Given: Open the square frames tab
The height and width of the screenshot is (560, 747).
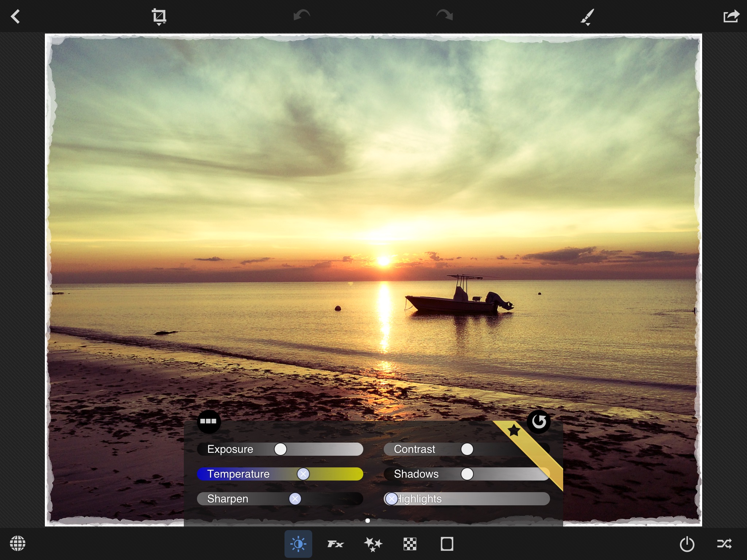Looking at the screenshot, I should (x=447, y=544).
